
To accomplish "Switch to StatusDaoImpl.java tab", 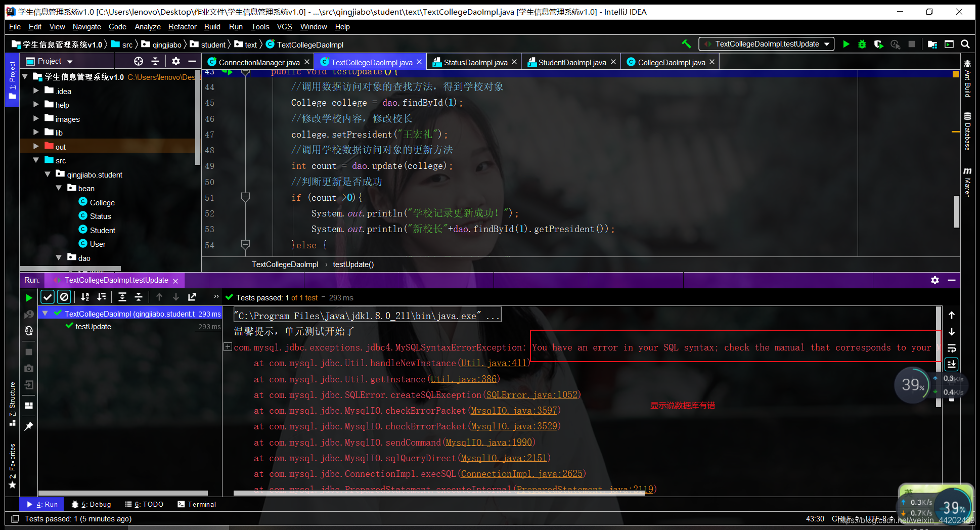I will (x=475, y=62).
